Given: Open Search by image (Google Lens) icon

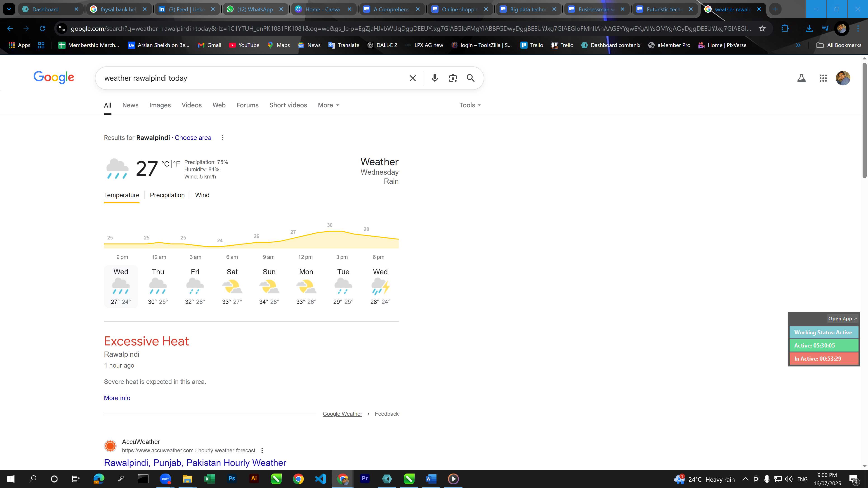Looking at the screenshot, I should click(453, 78).
